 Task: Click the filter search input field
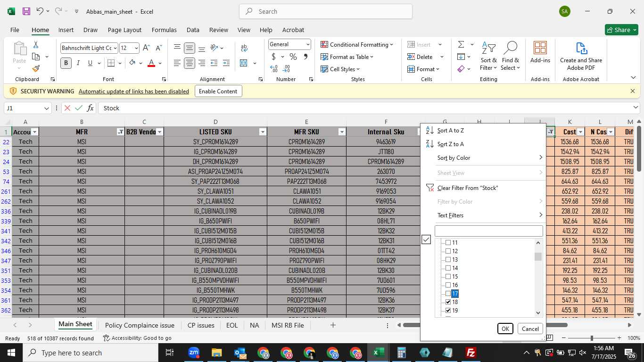pos(489,231)
